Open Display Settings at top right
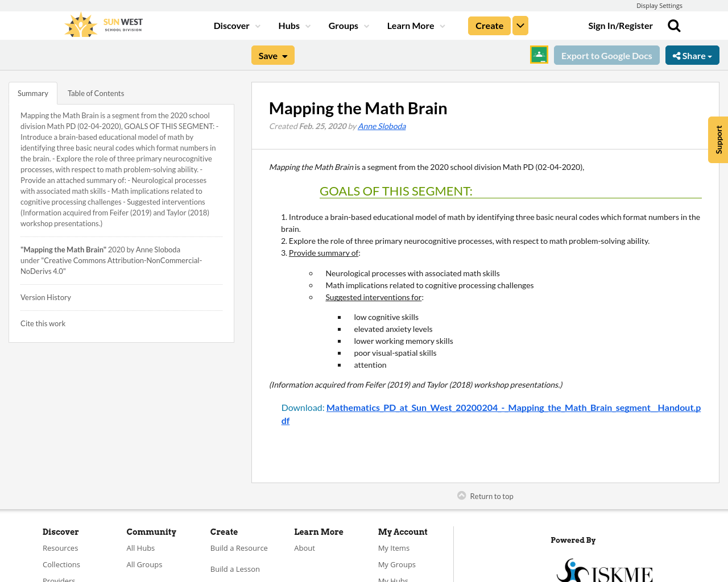 coord(659,5)
